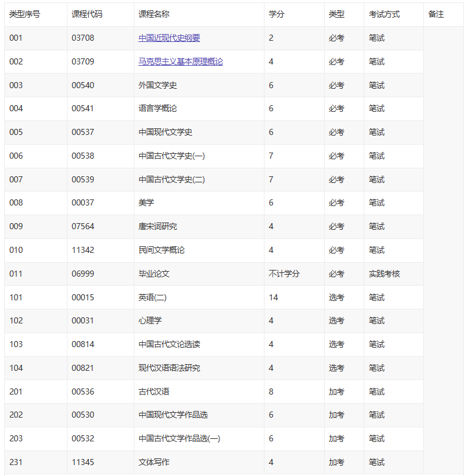Select course code 00015
Screen dimensions: 467x476
point(83,297)
